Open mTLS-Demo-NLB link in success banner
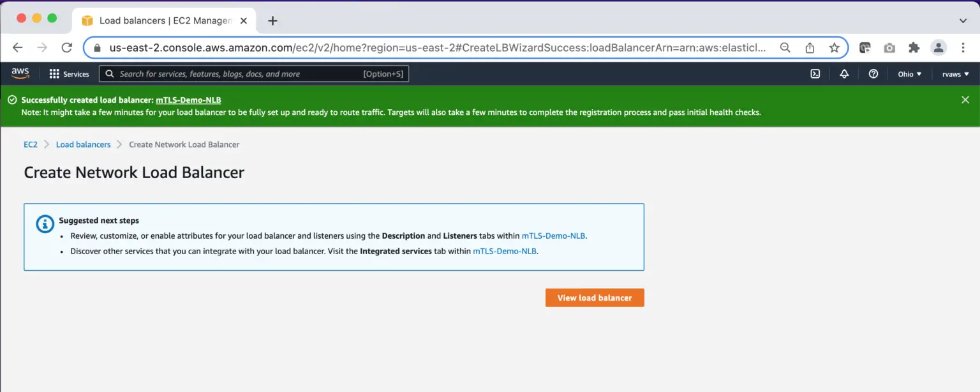Screen dimensions: 980x392 [x=188, y=100]
